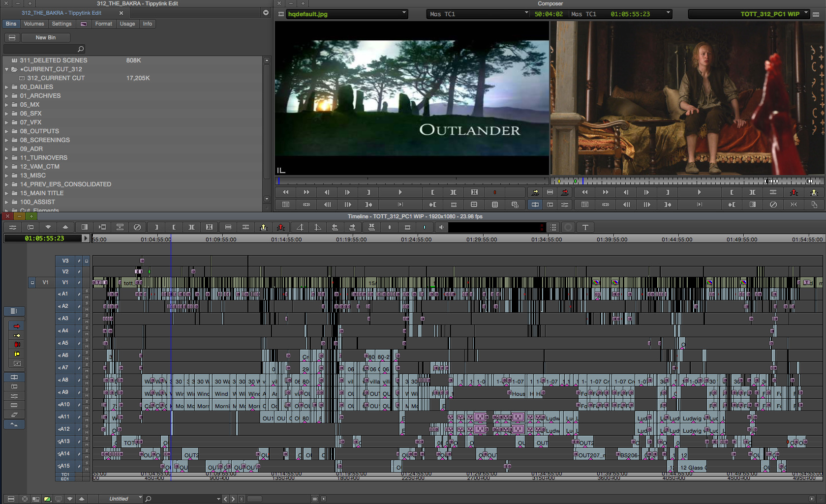Click the Overwrite red arrow between monitors

pyautogui.click(x=565, y=192)
